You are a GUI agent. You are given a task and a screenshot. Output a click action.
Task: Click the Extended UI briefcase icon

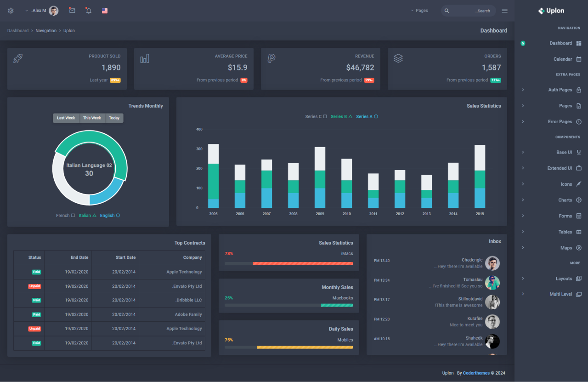tap(579, 168)
